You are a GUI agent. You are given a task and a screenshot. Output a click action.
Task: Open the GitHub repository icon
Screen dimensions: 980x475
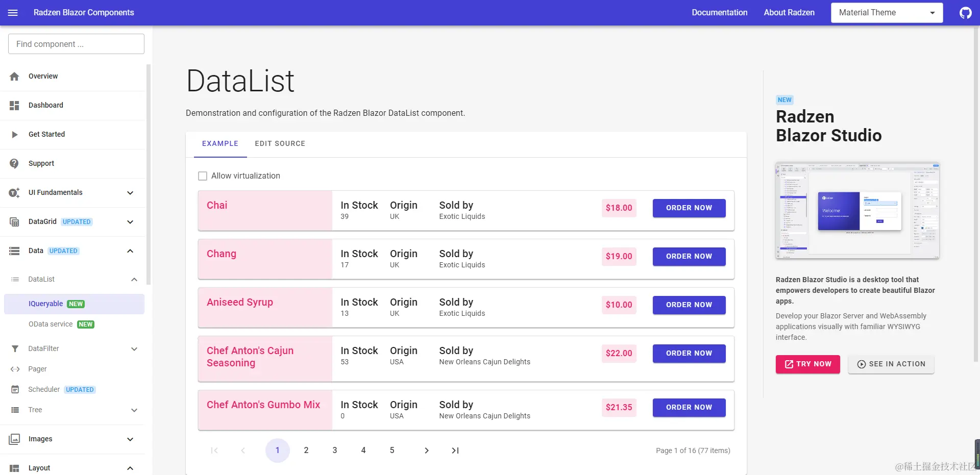coord(965,13)
